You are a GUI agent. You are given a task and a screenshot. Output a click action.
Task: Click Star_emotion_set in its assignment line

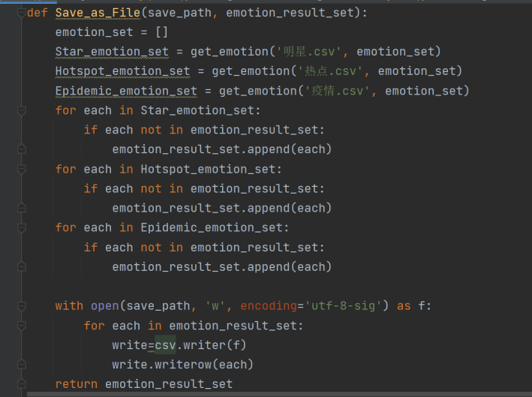tap(112, 52)
